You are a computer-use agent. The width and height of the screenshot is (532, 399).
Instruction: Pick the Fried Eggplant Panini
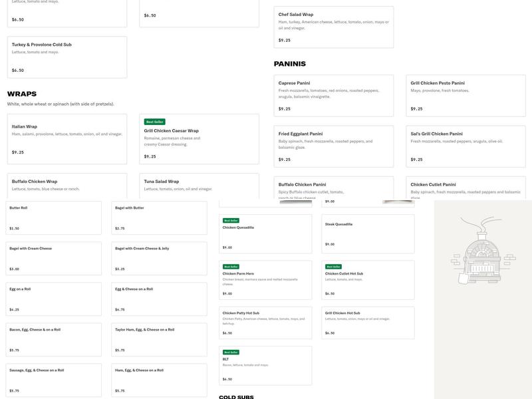333,146
